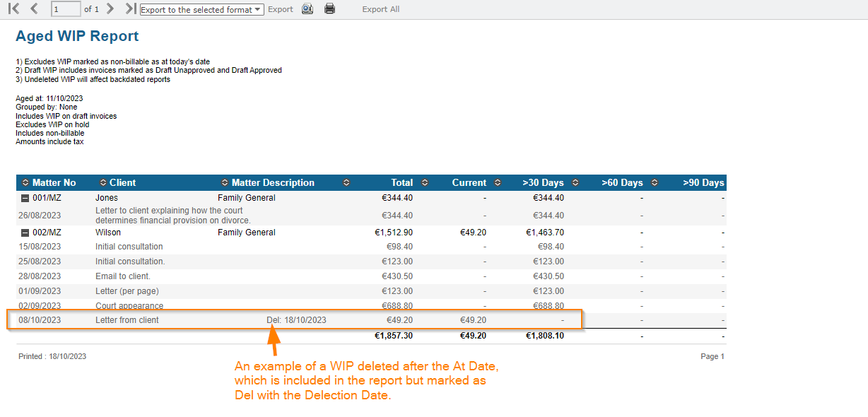Collapse the 001/MZ matter group

click(25, 199)
